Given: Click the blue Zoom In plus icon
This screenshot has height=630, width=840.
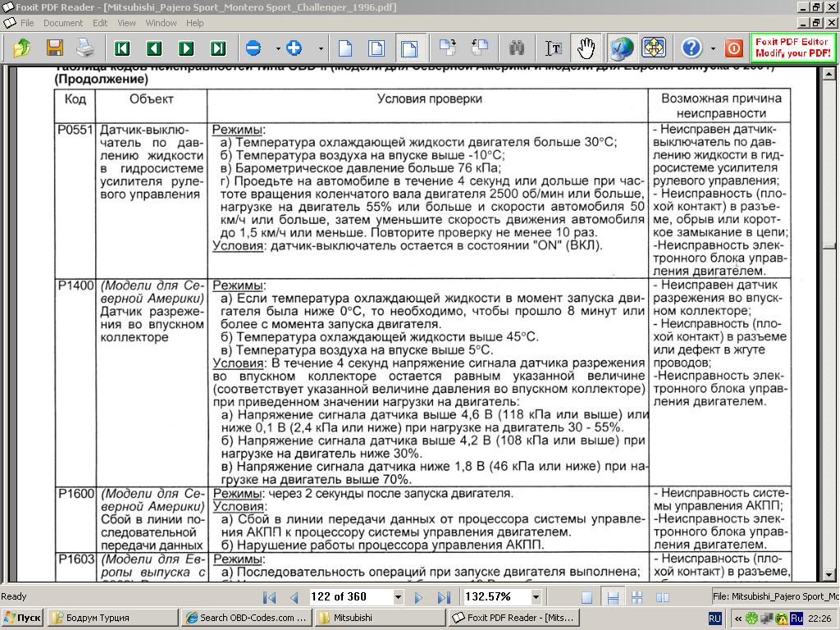Looking at the screenshot, I should 294,48.
